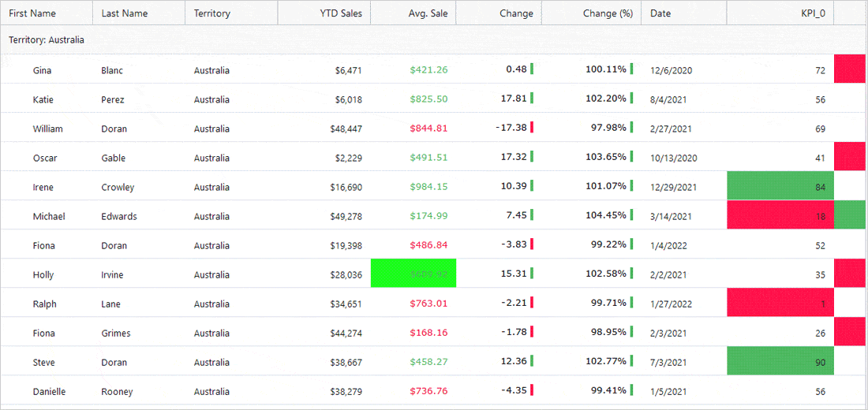Sort grid by YTD Sales header
This screenshot has width=868, height=410.
[x=341, y=13]
